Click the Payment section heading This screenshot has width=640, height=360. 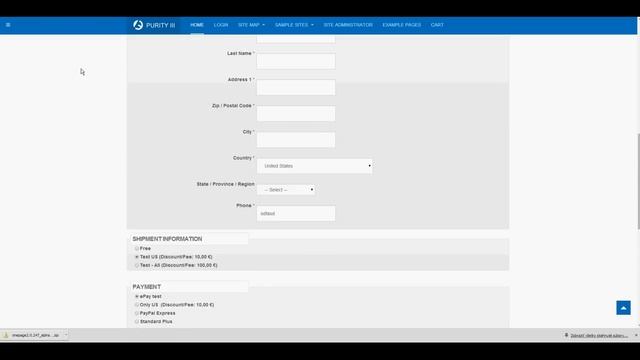coord(147,287)
